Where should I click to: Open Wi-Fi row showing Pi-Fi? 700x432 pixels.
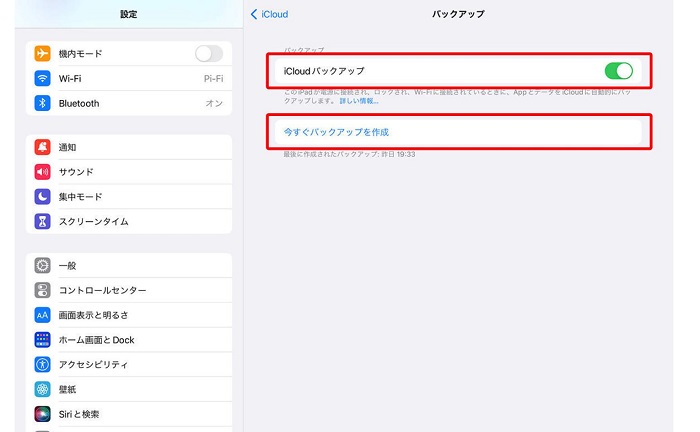tap(129, 79)
